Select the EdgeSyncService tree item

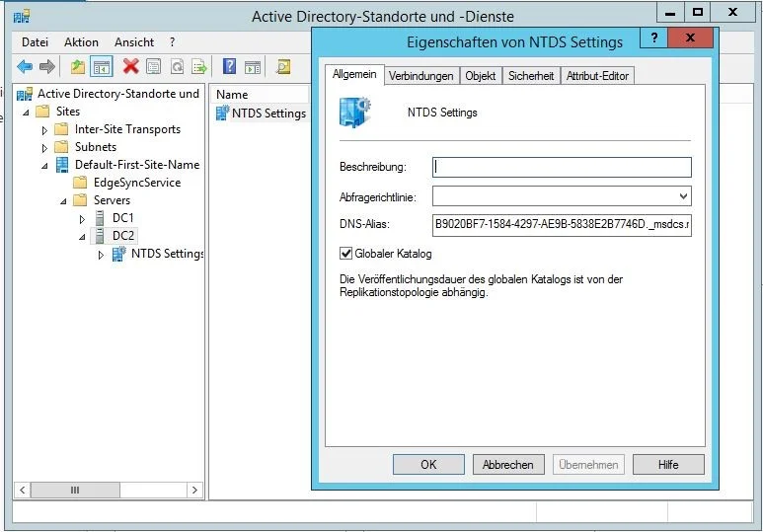pyautogui.click(x=137, y=183)
